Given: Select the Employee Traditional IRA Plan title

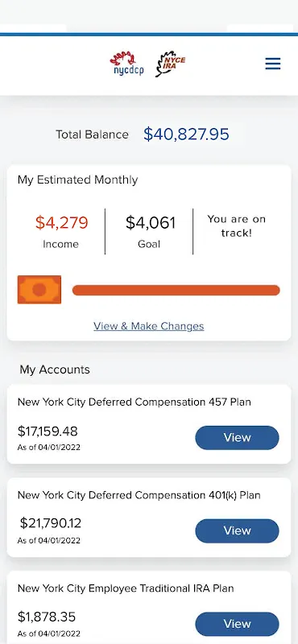Looking at the screenshot, I should coord(126,588).
